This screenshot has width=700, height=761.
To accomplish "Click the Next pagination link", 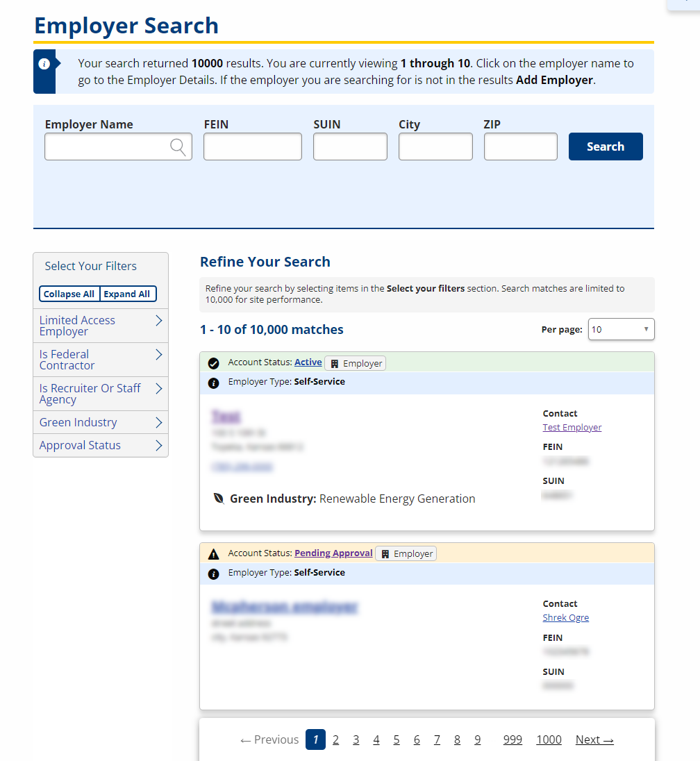I will tap(594, 739).
